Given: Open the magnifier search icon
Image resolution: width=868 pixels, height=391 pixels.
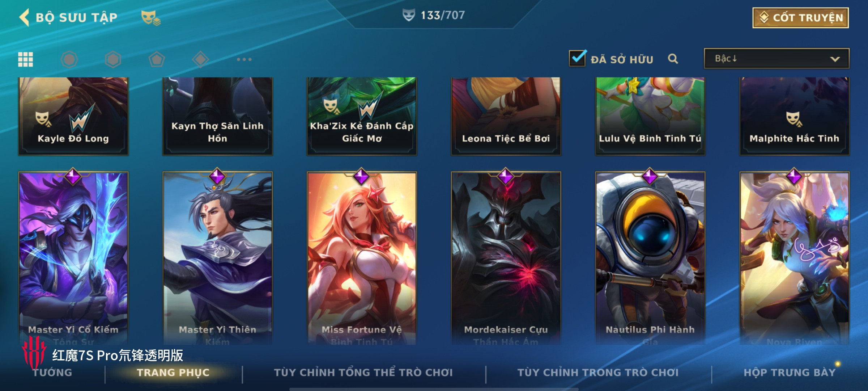Looking at the screenshot, I should 673,59.
